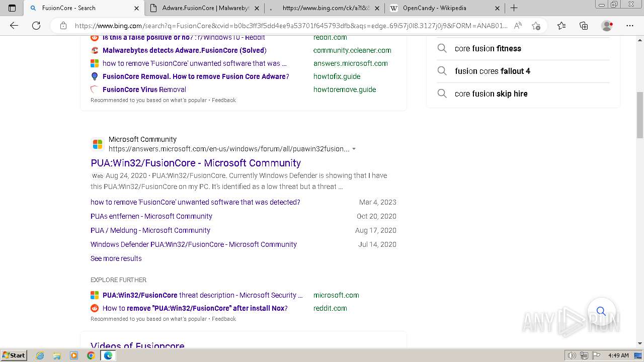Open the Settings and more ellipsis menu

(x=630, y=26)
